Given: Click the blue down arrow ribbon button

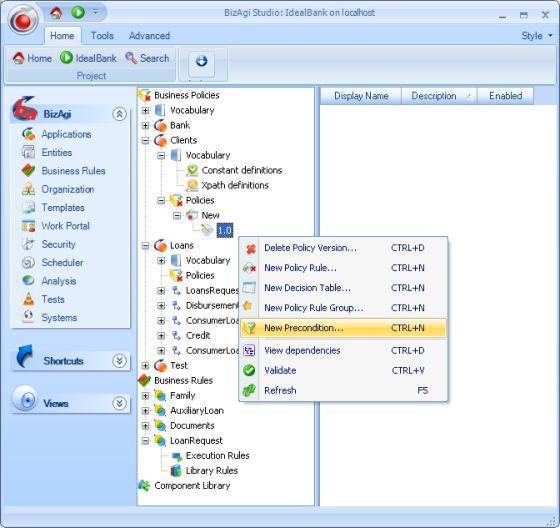Looking at the screenshot, I should 201,61.
